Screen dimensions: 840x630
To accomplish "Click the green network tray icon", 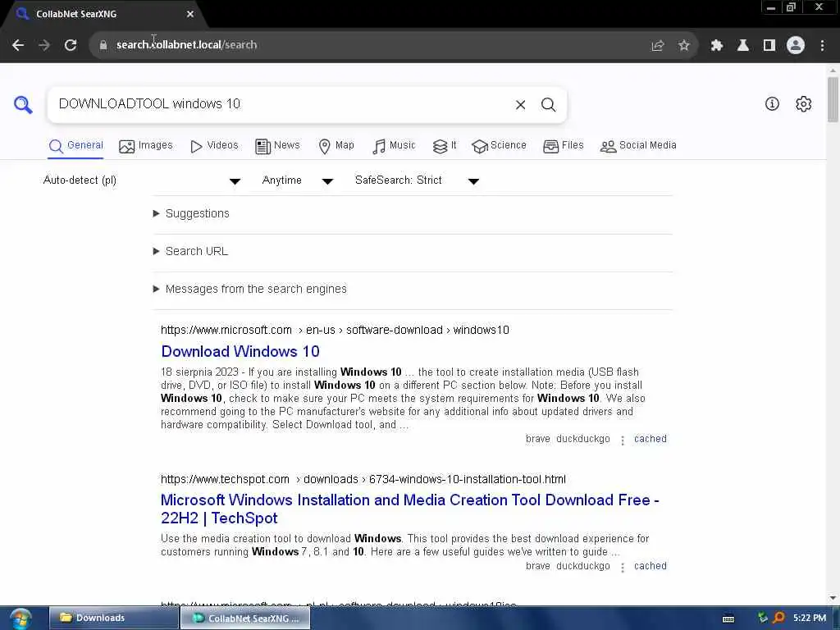I will pos(763,618).
